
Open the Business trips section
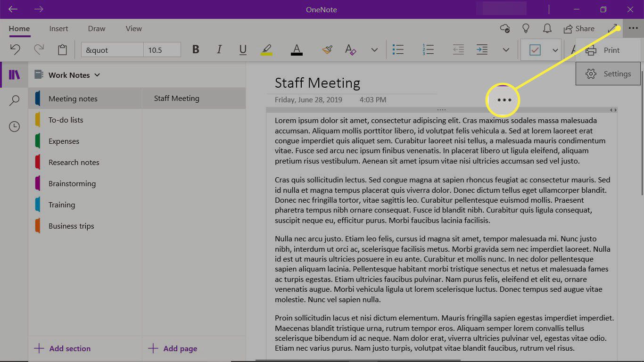85,226
